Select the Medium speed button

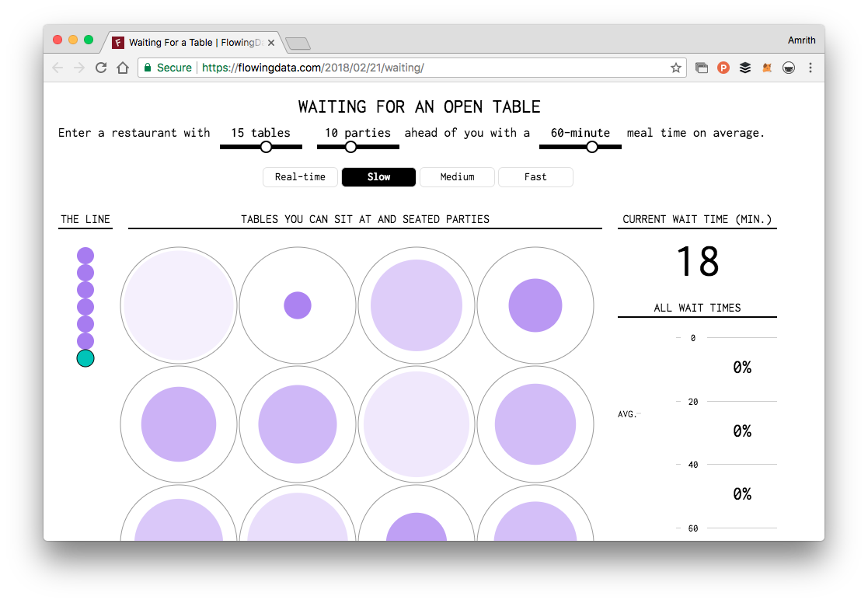tap(457, 177)
